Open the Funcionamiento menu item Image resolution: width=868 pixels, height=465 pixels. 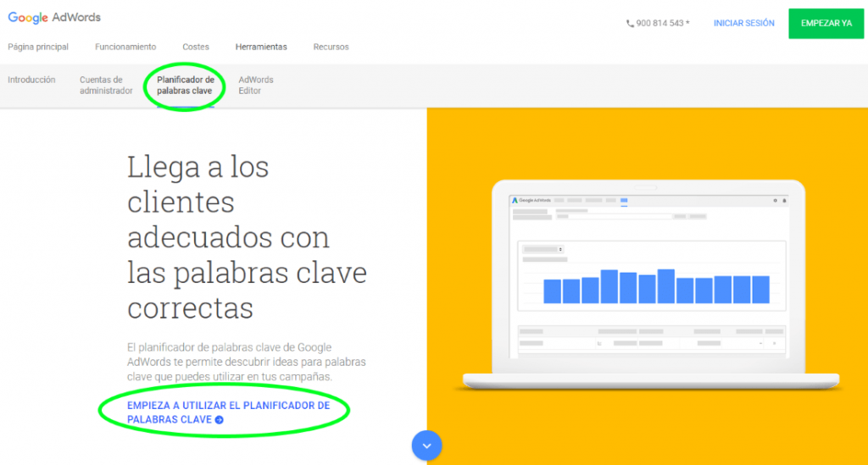coord(125,47)
